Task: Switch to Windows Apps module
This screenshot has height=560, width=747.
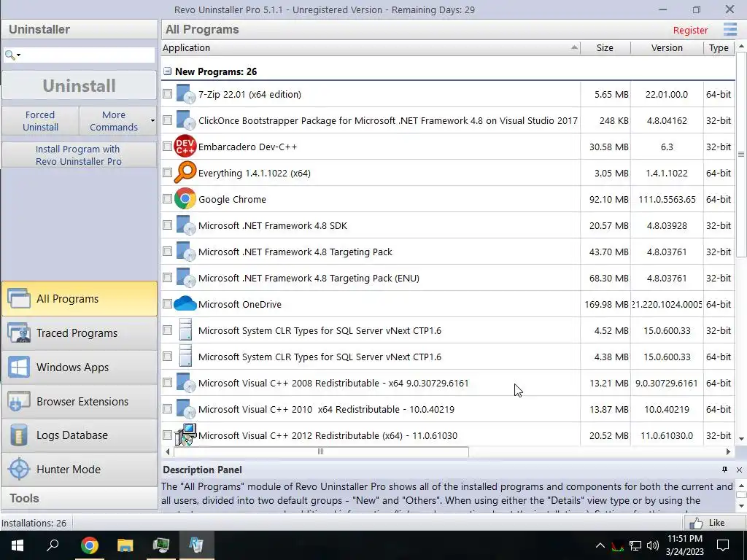Action: tap(79, 367)
